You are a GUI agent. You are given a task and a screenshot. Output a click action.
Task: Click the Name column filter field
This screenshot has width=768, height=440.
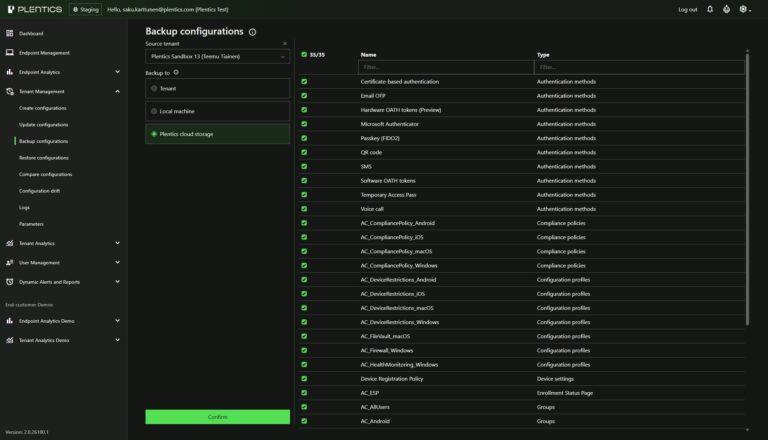pyautogui.click(x=446, y=67)
